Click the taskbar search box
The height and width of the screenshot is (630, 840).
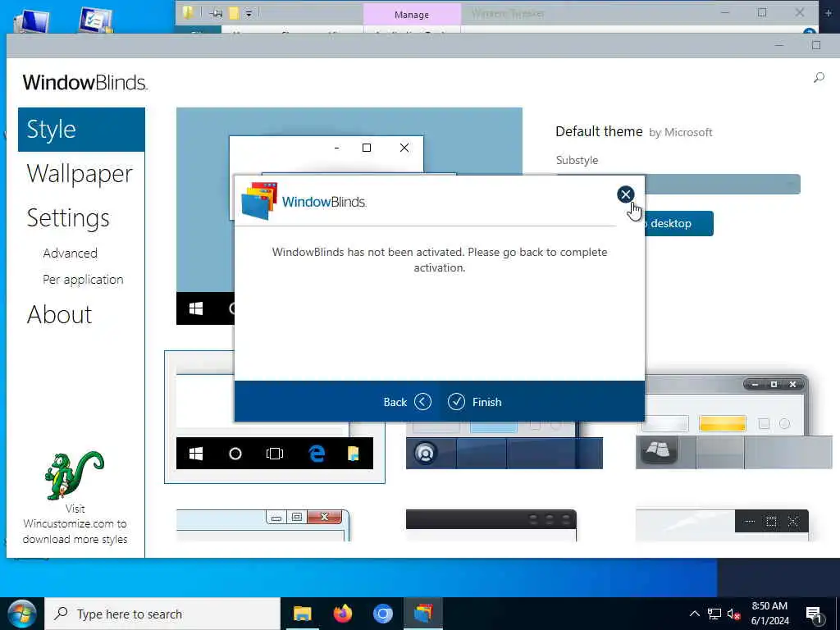pyautogui.click(x=162, y=614)
